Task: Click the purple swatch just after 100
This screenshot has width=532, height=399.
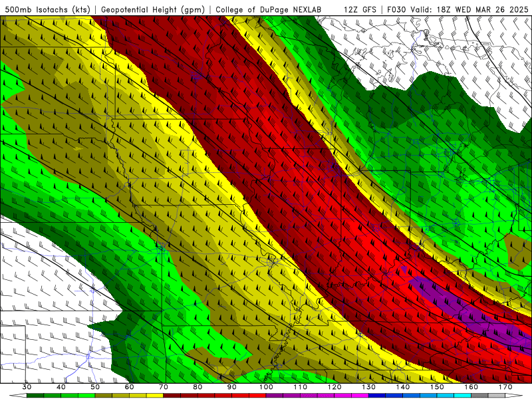Action: [x=275, y=396]
